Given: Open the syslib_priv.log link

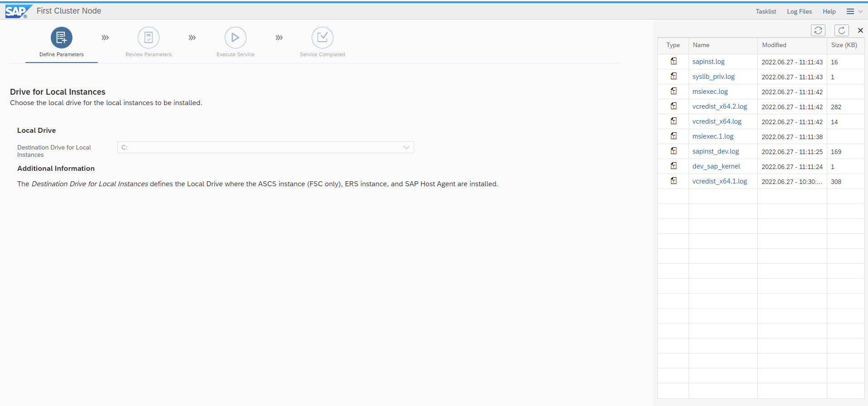Looking at the screenshot, I should click(x=713, y=77).
